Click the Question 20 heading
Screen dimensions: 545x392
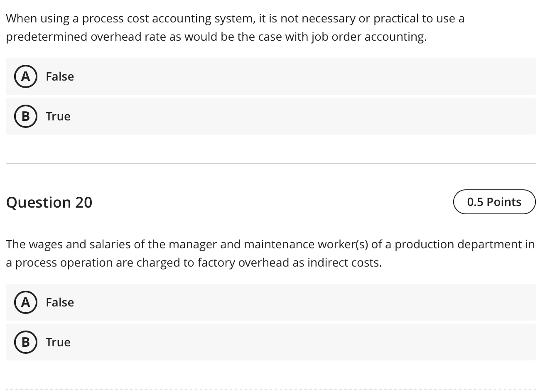tap(49, 202)
